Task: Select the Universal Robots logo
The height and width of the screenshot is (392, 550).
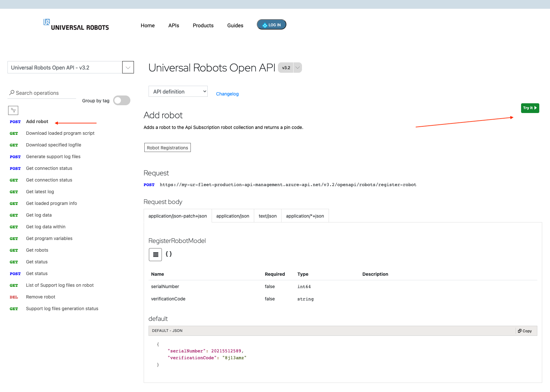Action: [x=76, y=25]
